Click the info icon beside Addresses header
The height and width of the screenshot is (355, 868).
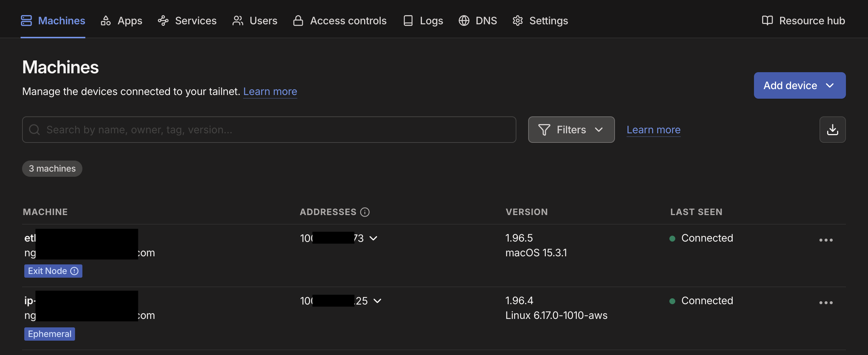click(x=365, y=212)
